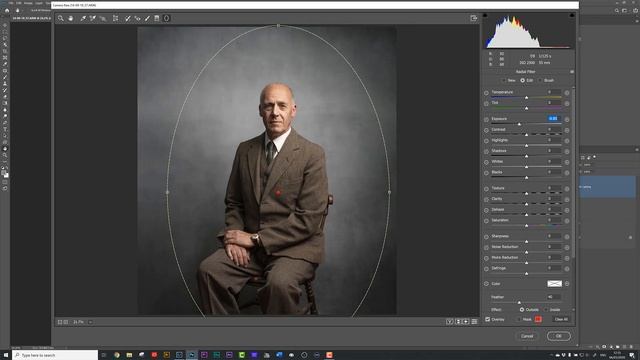Image resolution: width=640 pixels, height=360 pixels.
Task: Click the top handle of the radial ellipse
Action: tap(278, 26)
